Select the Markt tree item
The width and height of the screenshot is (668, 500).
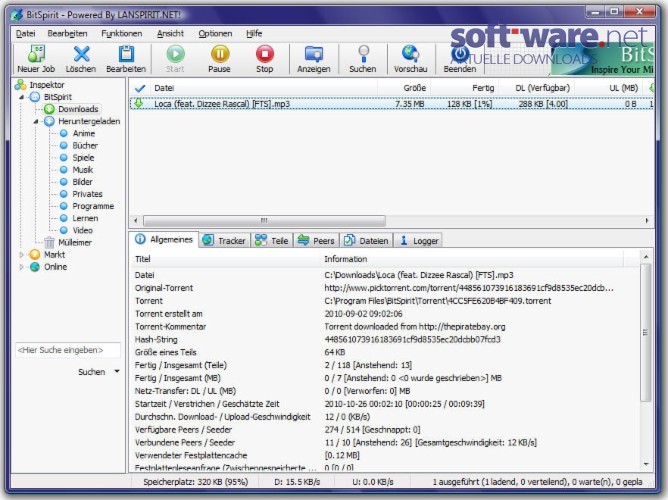coord(54,255)
